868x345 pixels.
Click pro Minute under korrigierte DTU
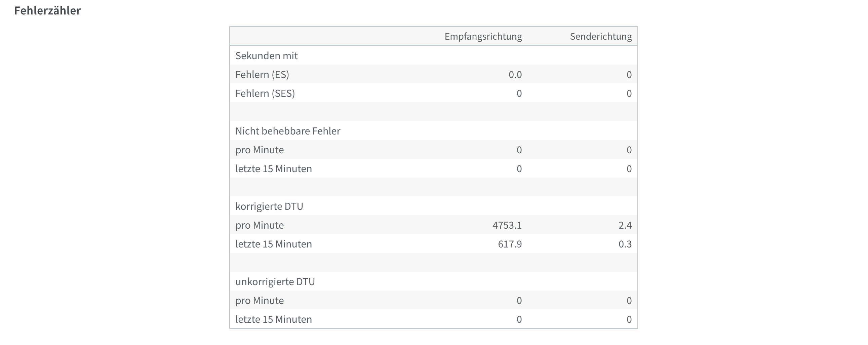pyautogui.click(x=260, y=225)
